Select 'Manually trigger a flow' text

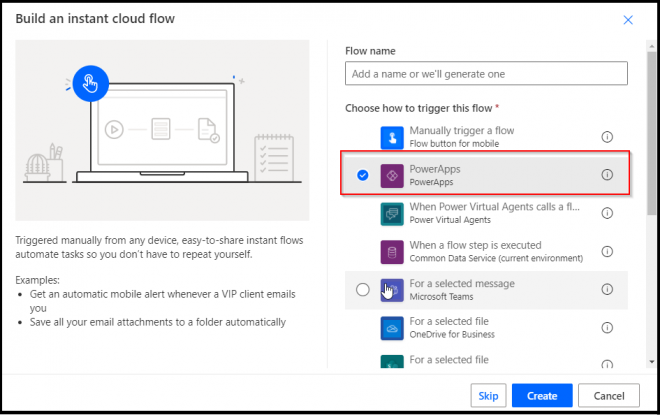pos(462,130)
